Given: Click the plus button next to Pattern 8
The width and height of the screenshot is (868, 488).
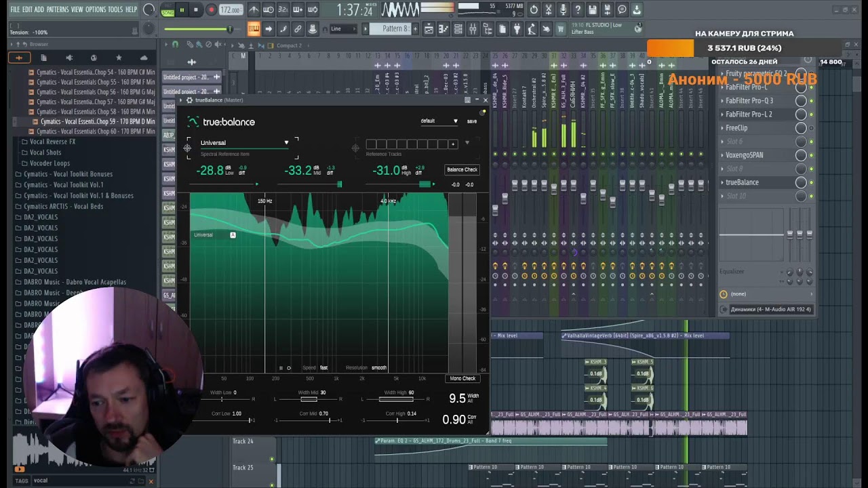Looking at the screenshot, I should (x=415, y=28).
